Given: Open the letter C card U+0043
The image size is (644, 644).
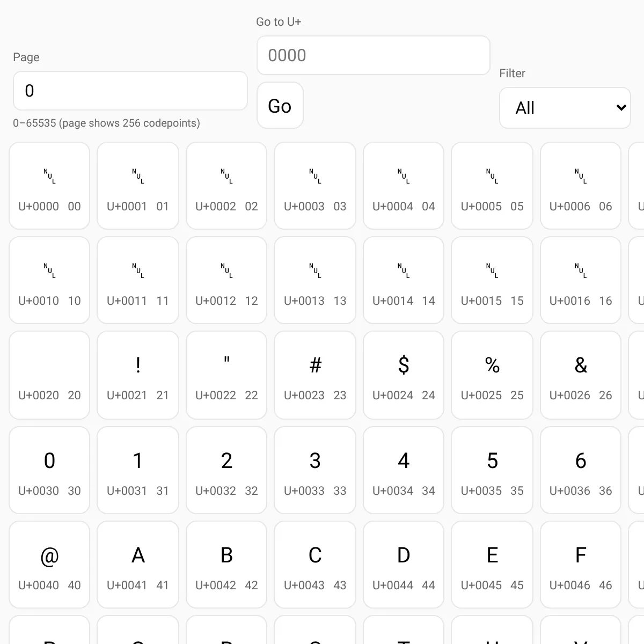Looking at the screenshot, I should pos(315,565).
